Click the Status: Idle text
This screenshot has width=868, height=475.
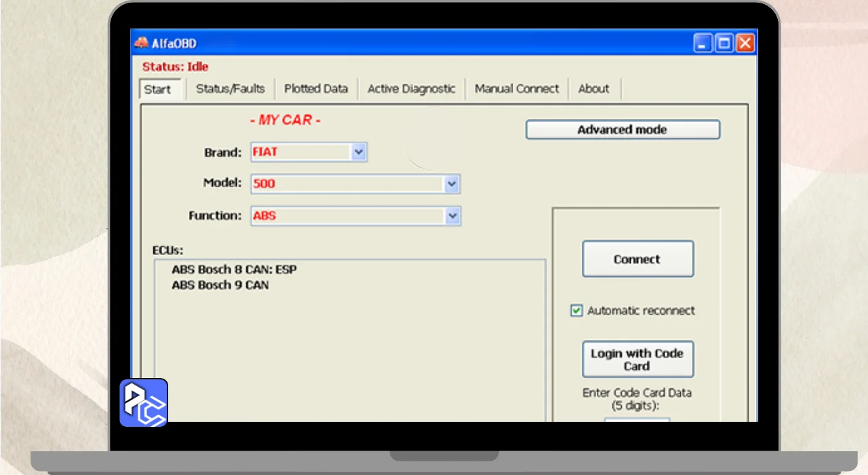(x=175, y=66)
